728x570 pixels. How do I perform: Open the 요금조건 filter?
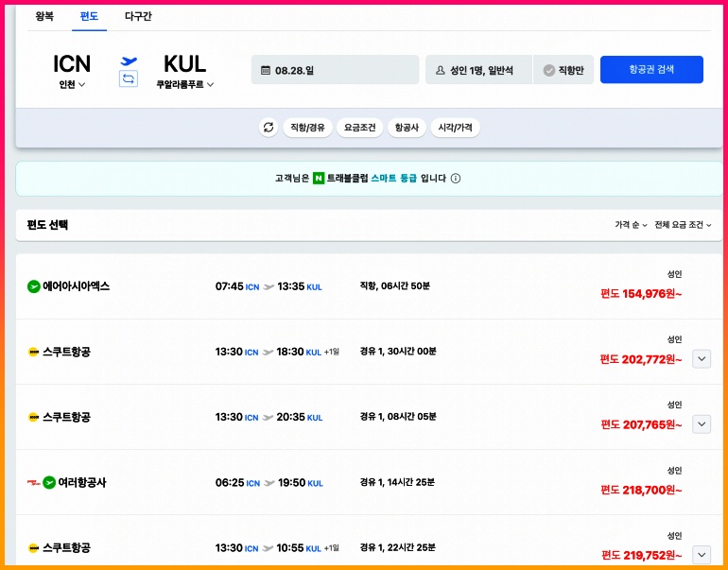(360, 128)
